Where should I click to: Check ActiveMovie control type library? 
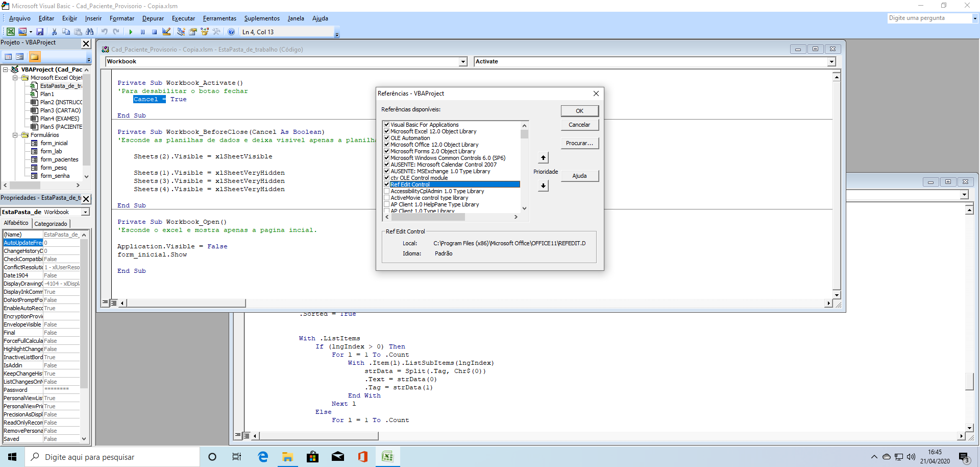(x=386, y=198)
